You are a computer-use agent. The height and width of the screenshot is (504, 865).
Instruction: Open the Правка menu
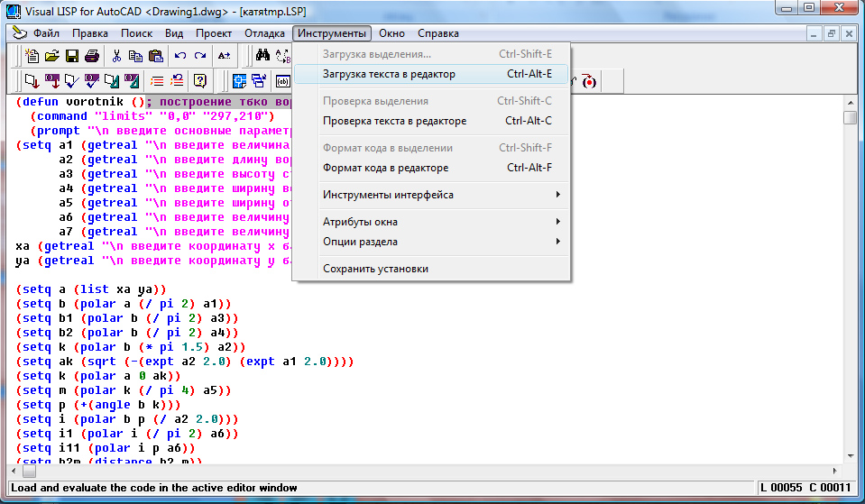click(x=90, y=33)
